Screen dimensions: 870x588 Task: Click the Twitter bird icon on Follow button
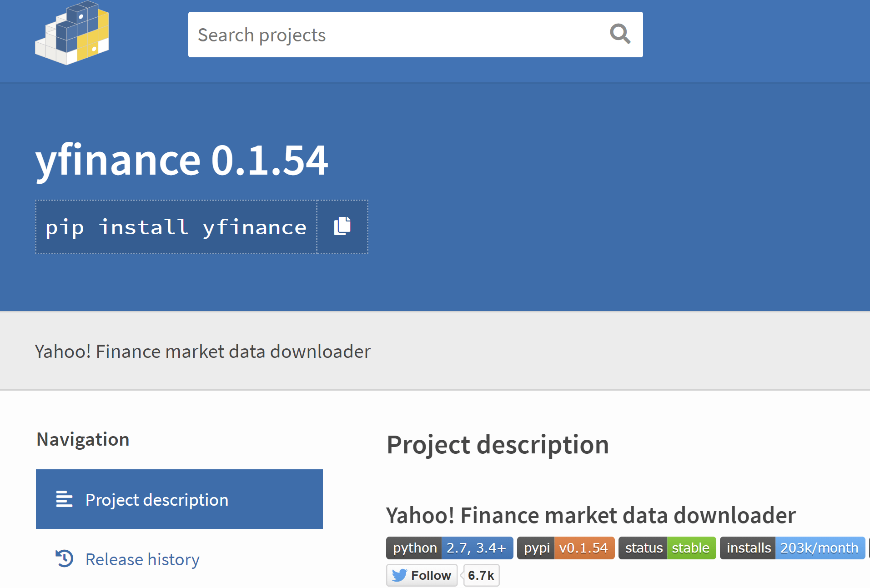pos(399,575)
